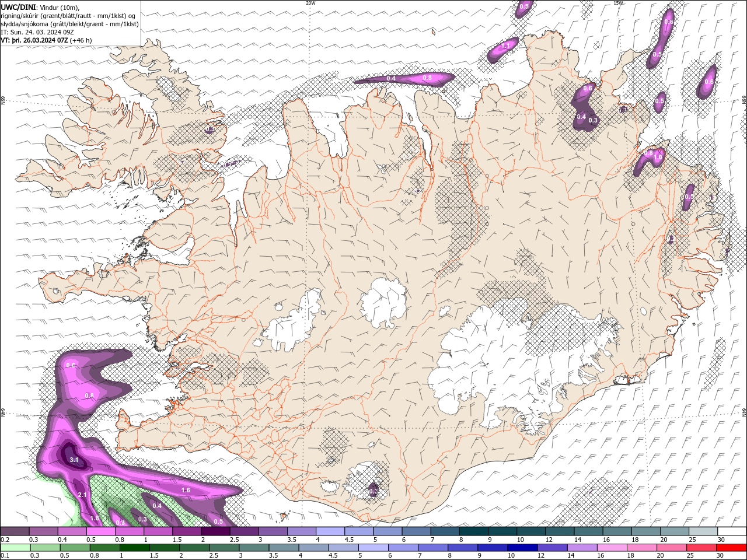Pick the 6 swatch in the top snow legend

pos(416,531)
